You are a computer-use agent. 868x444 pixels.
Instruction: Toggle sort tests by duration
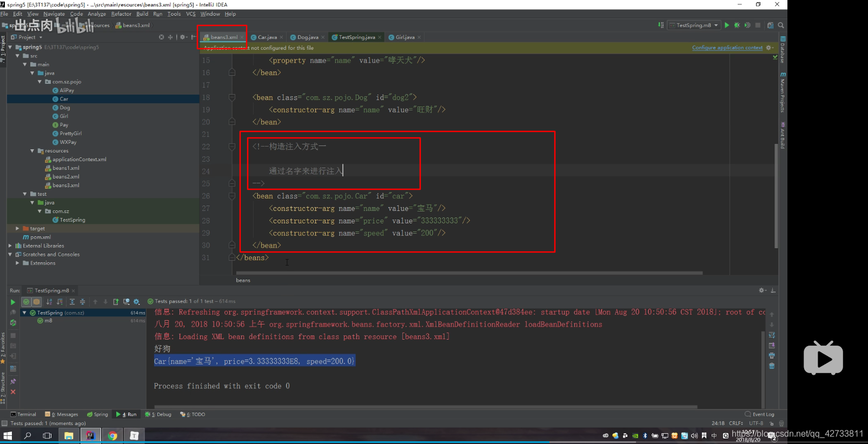(x=59, y=302)
